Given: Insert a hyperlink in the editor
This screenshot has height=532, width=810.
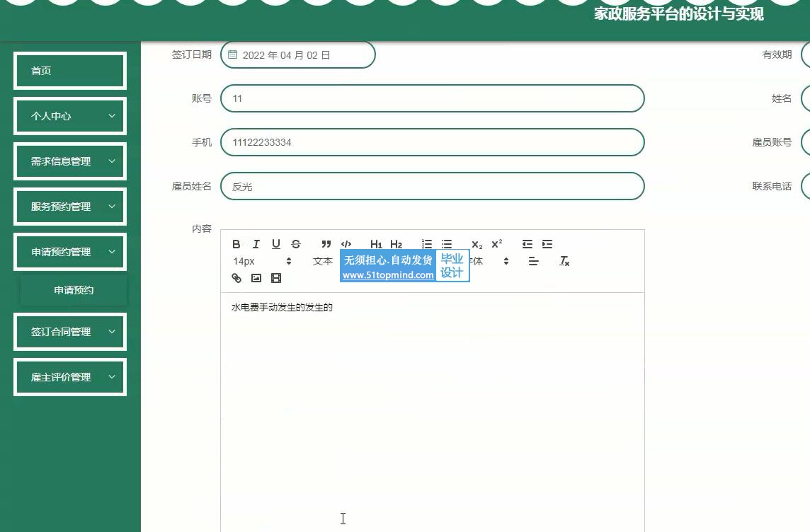Looking at the screenshot, I should pyautogui.click(x=236, y=278).
